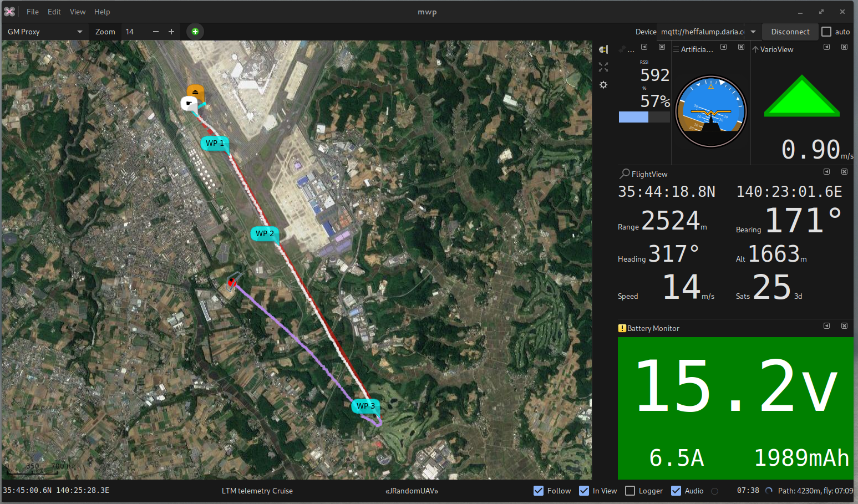This screenshot has height=504, width=858.
Task: Click the longitude 140:23:01.6E readout
Action: (789, 192)
